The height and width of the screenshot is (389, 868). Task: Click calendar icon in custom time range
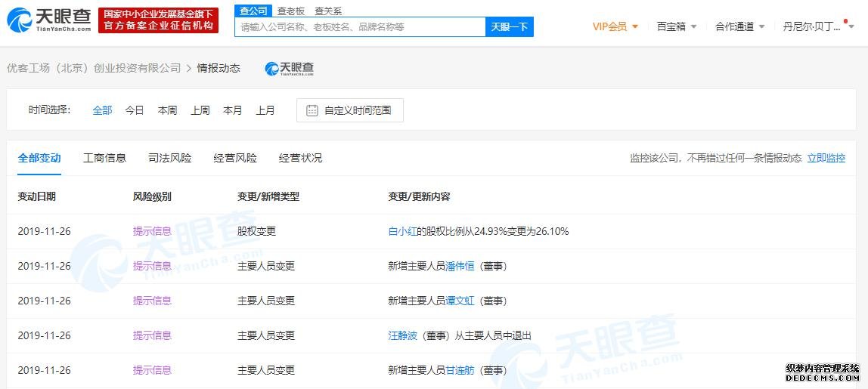pyautogui.click(x=312, y=110)
